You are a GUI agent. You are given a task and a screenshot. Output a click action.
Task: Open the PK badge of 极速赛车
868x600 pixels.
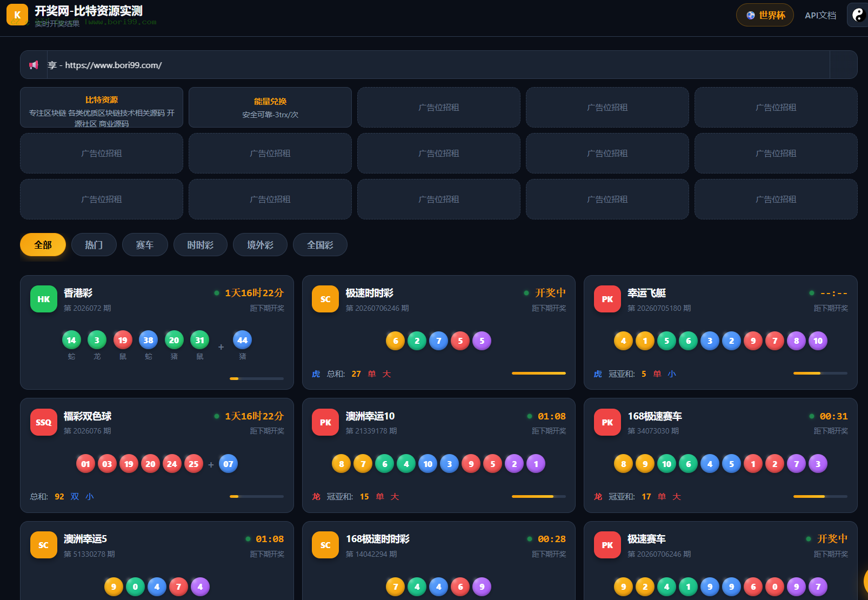[x=607, y=545]
